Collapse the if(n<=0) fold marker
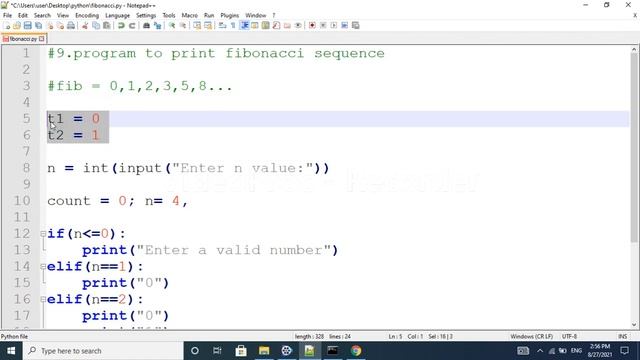Viewport: 640px width, 360px height. point(43,234)
